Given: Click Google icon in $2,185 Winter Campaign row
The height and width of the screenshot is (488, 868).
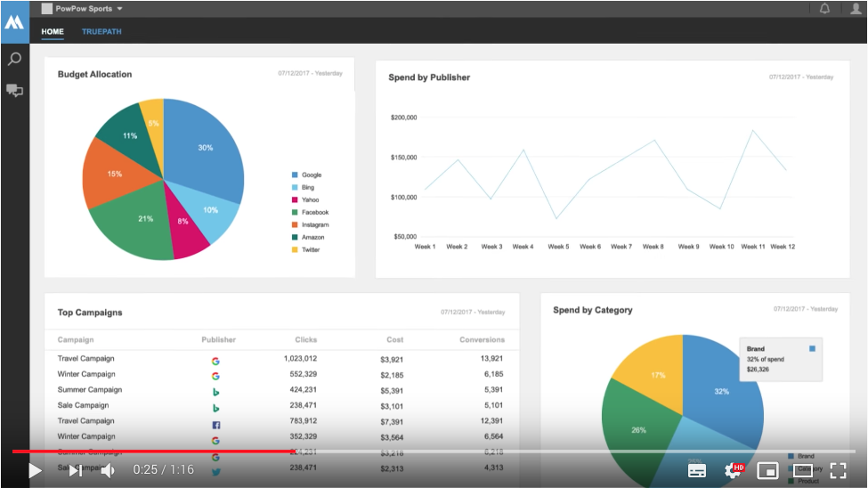Looking at the screenshot, I should pyautogui.click(x=215, y=376).
